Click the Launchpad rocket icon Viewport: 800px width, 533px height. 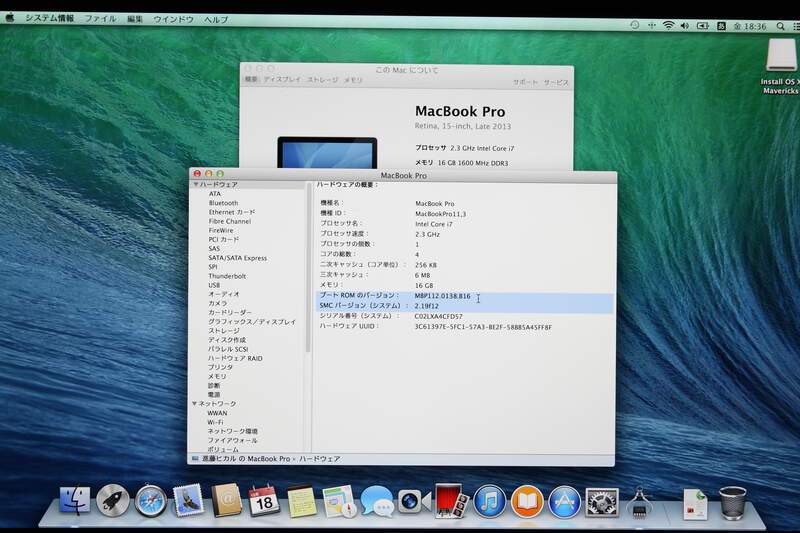point(112,500)
